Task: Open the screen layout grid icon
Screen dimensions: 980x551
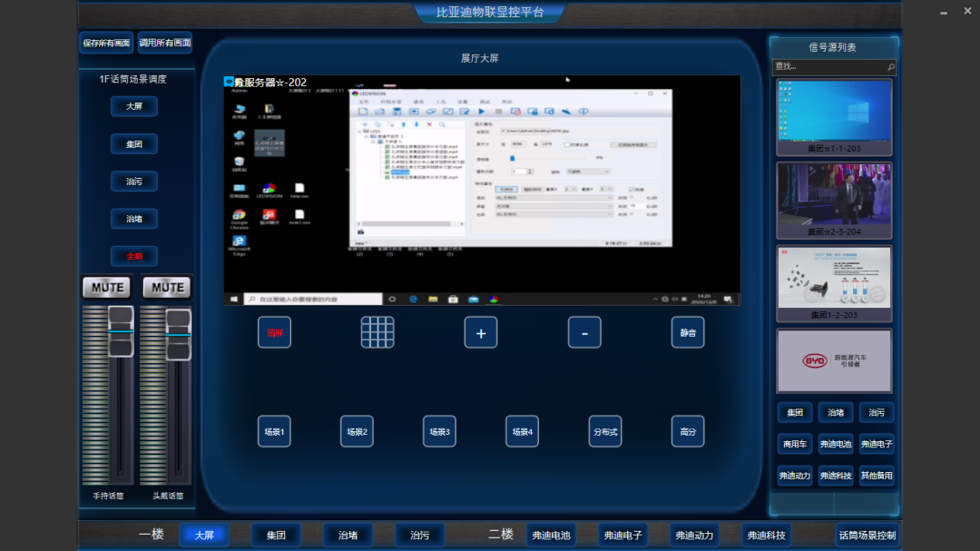Action: pos(377,332)
